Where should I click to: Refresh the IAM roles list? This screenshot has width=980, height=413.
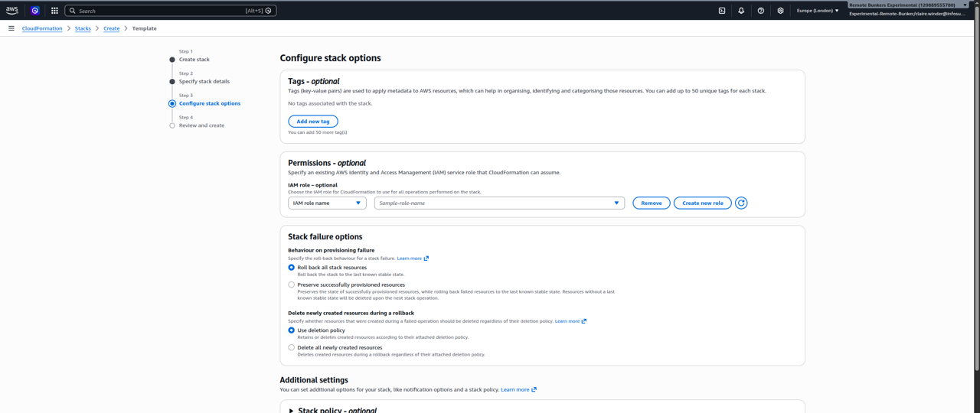(x=741, y=203)
